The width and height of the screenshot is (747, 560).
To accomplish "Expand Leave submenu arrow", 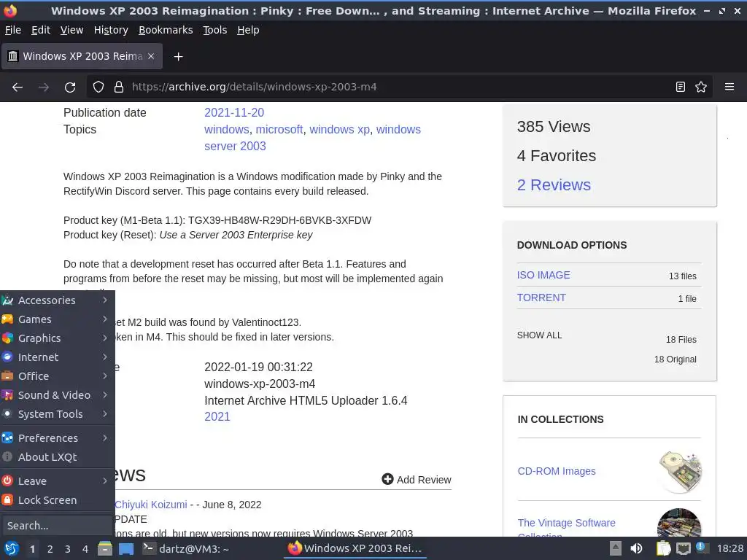I will coord(105,481).
